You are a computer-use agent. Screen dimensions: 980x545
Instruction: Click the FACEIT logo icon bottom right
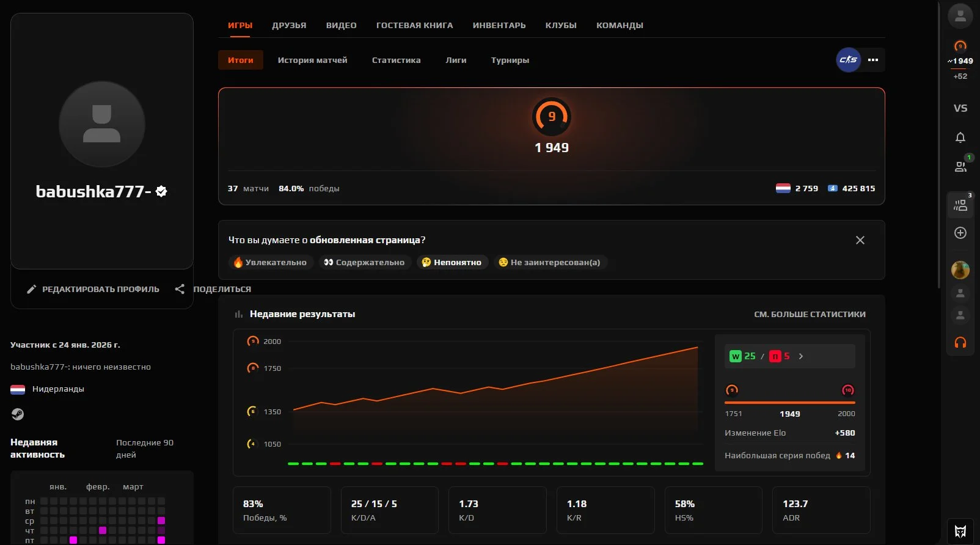pyautogui.click(x=960, y=531)
